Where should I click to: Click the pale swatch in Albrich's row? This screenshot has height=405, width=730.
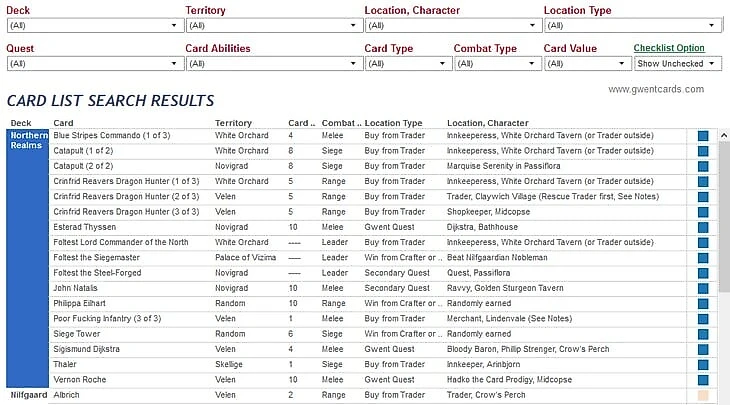(703, 395)
